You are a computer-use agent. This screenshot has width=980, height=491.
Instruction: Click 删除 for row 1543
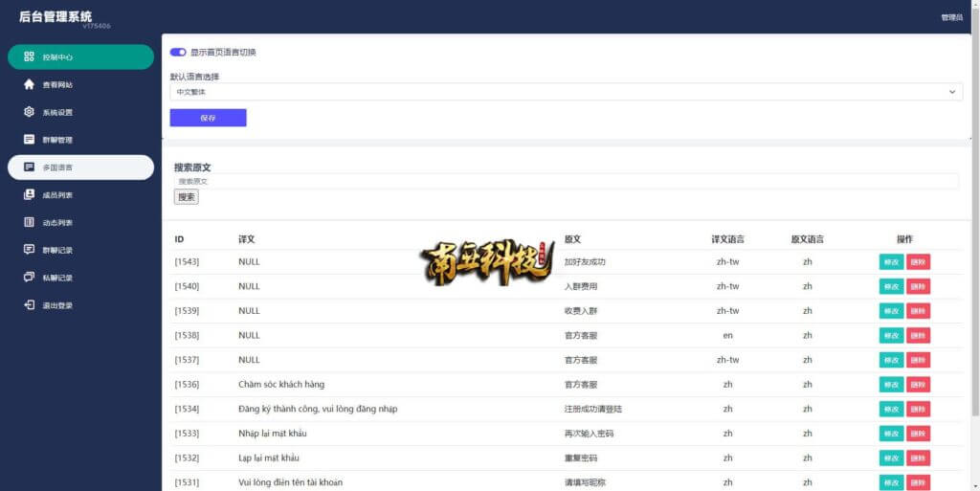918,261
